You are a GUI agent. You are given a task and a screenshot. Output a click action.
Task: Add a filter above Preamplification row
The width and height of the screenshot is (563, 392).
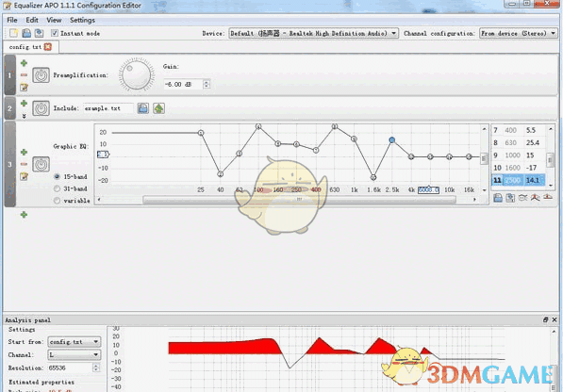(x=24, y=63)
